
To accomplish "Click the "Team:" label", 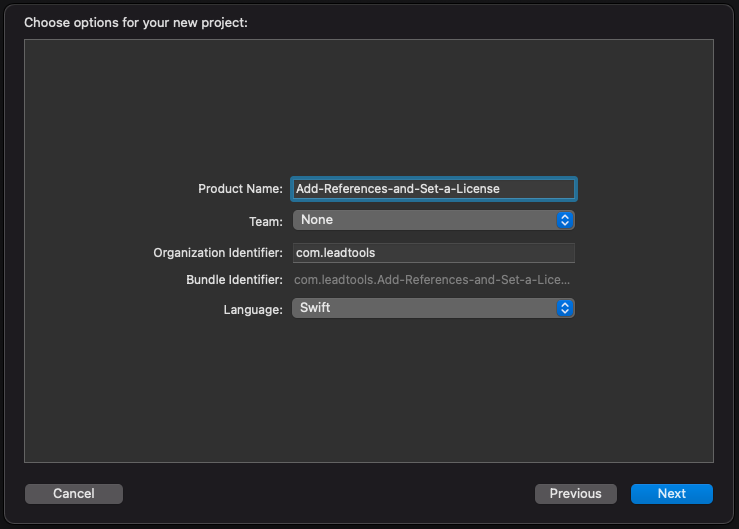I will (264, 221).
